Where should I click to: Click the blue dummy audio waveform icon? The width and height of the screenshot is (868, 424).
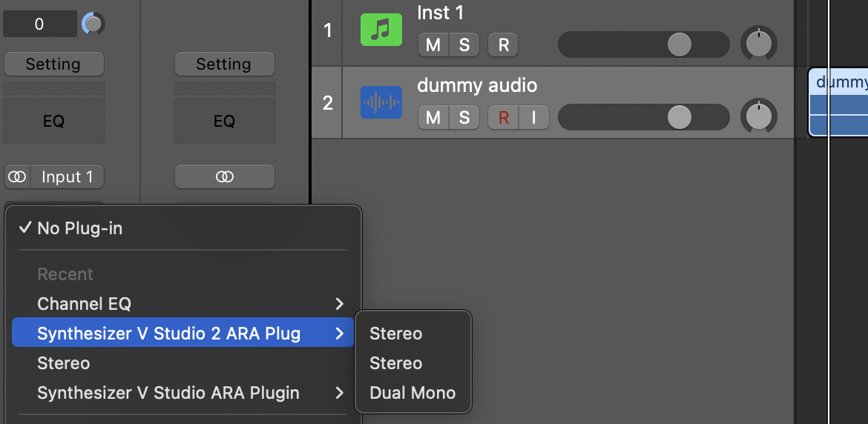(381, 102)
